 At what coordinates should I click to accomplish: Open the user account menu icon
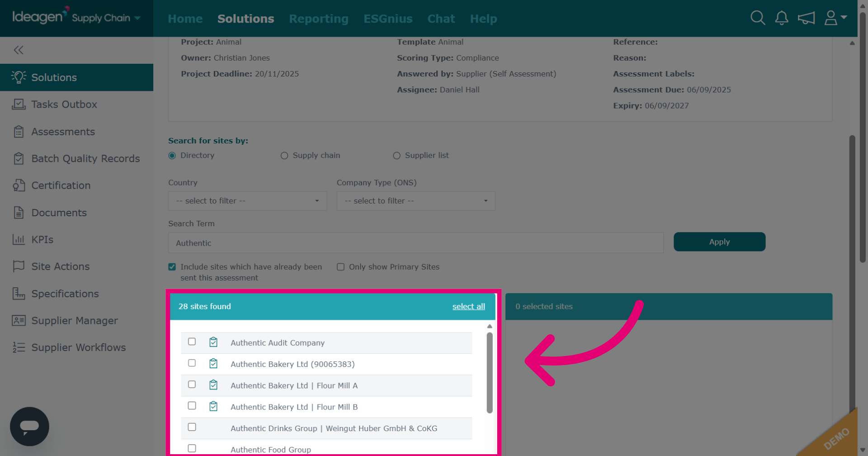(x=835, y=18)
